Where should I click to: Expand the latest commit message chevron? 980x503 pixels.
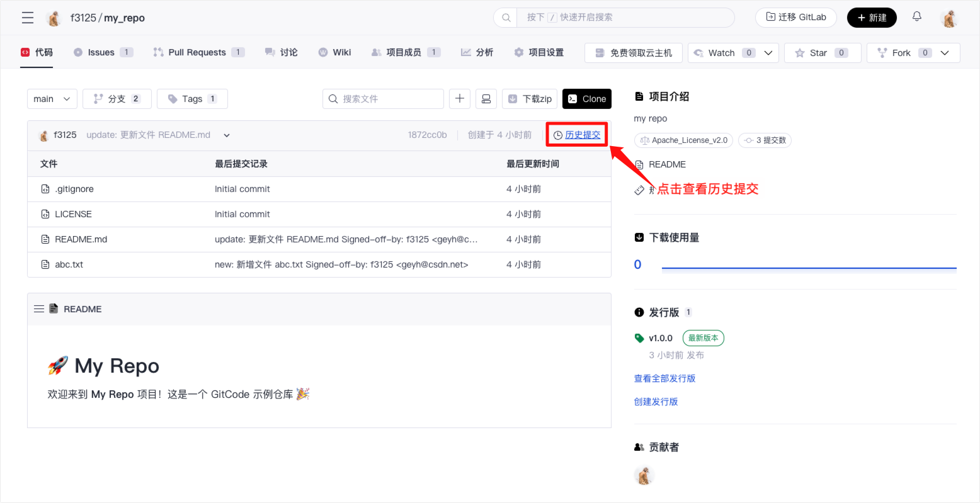click(x=227, y=135)
